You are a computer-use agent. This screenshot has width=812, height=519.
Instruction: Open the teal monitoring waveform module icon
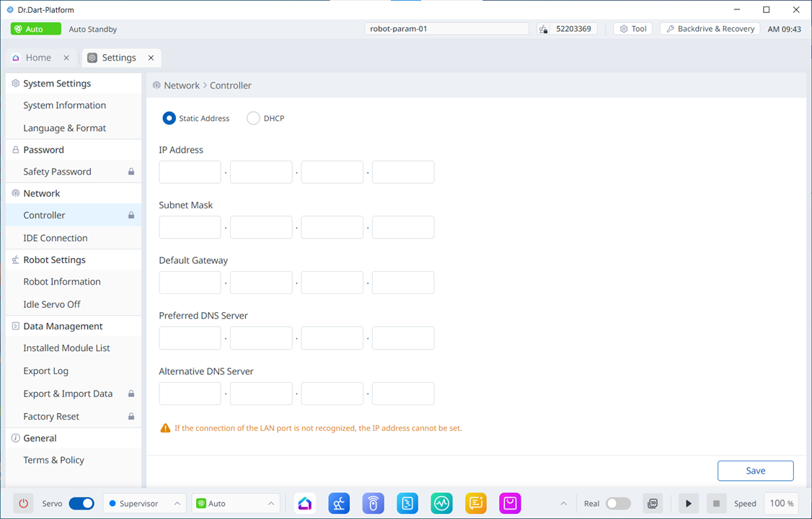441,503
